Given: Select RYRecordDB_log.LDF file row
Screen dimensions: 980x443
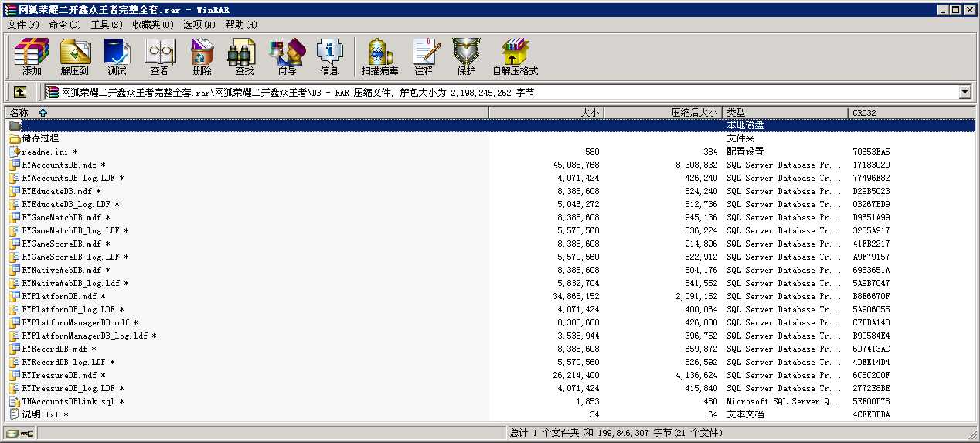Looking at the screenshot, I should pyautogui.click(x=491, y=362).
